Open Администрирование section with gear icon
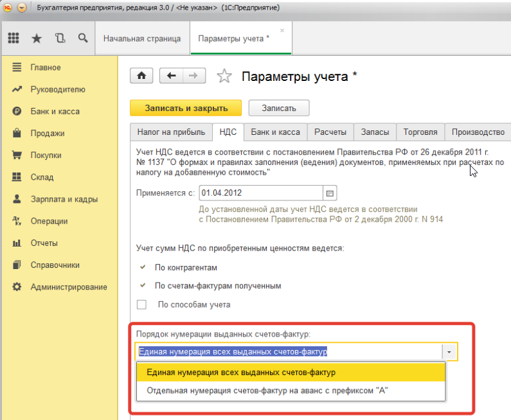The width and height of the screenshot is (511, 420). 17,287
